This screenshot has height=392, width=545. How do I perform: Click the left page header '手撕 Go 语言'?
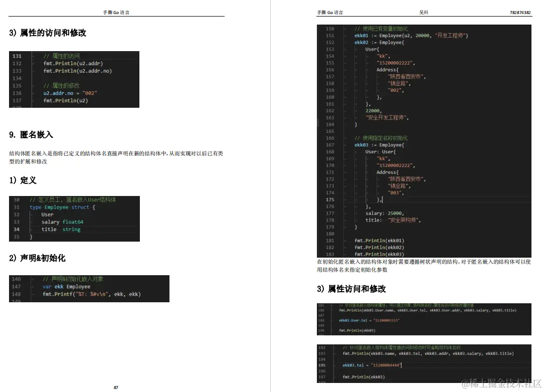point(116,13)
